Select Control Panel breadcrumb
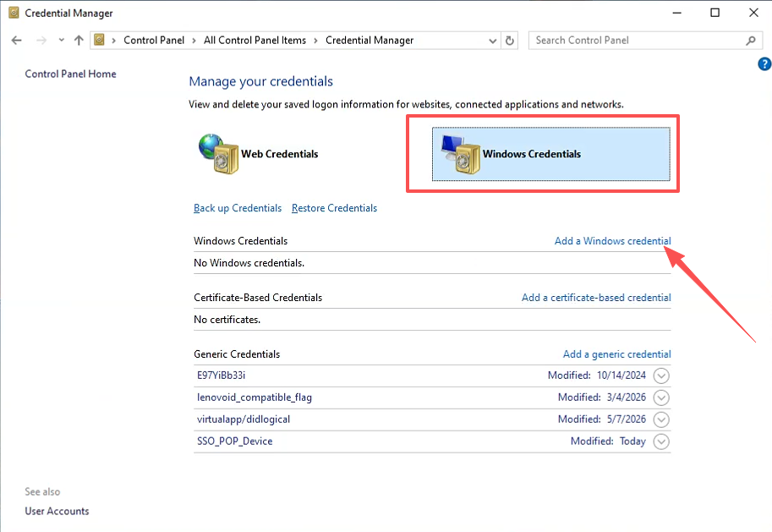This screenshot has width=772, height=532. coord(154,41)
